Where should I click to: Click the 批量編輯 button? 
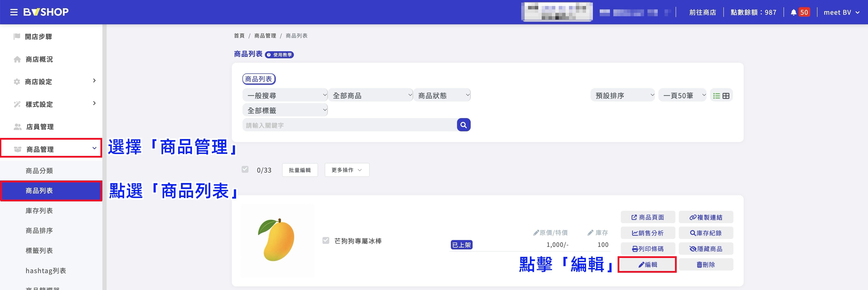(300, 170)
